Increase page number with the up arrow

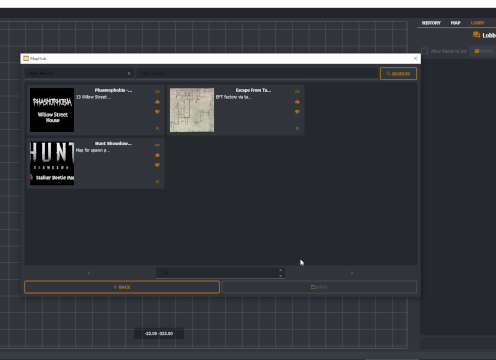(x=280, y=270)
